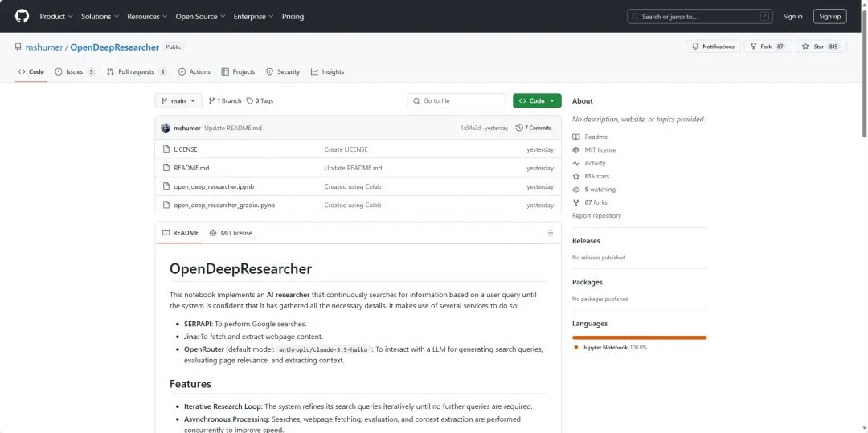Click the file icon beside LICENSE
The height and width of the screenshot is (433, 868).
coord(166,149)
